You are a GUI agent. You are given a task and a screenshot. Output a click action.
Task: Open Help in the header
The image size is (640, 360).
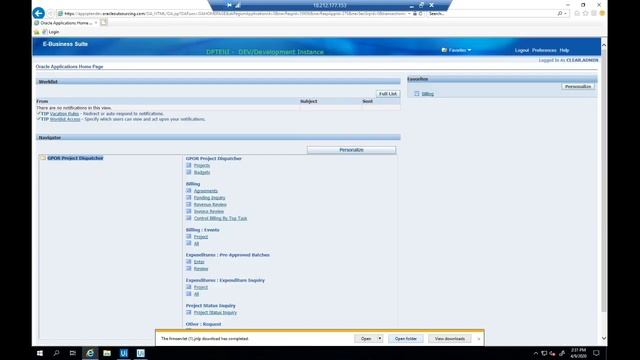[x=564, y=50]
